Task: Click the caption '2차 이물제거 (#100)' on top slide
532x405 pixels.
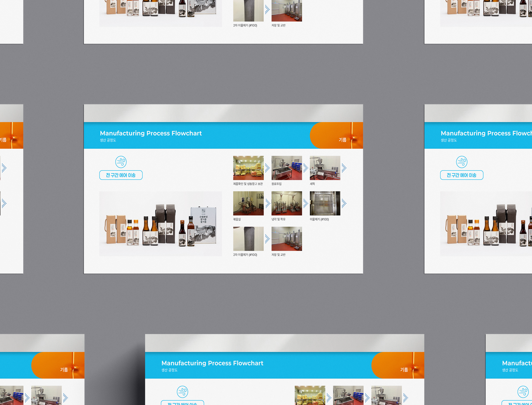Action: [x=245, y=25]
